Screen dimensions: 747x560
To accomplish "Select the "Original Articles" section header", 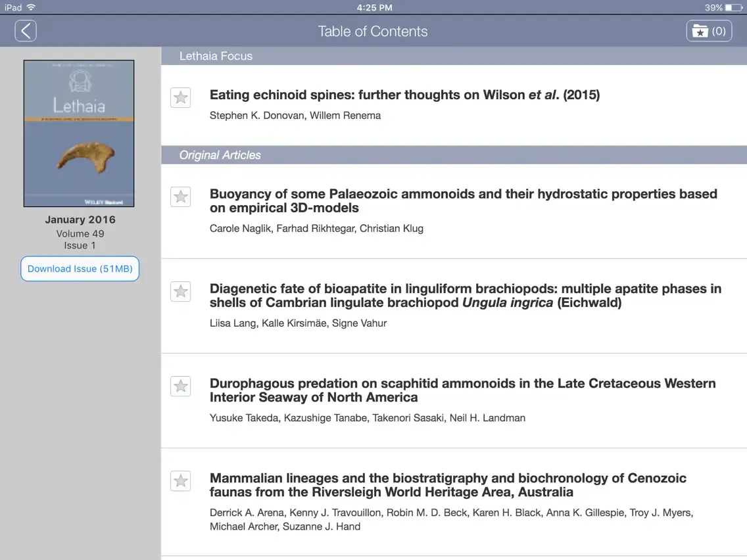I will coord(220,155).
